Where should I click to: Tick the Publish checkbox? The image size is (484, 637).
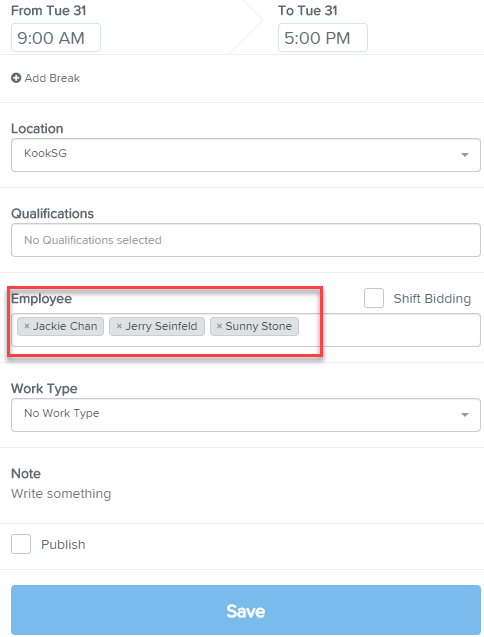pyautogui.click(x=21, y=544)
